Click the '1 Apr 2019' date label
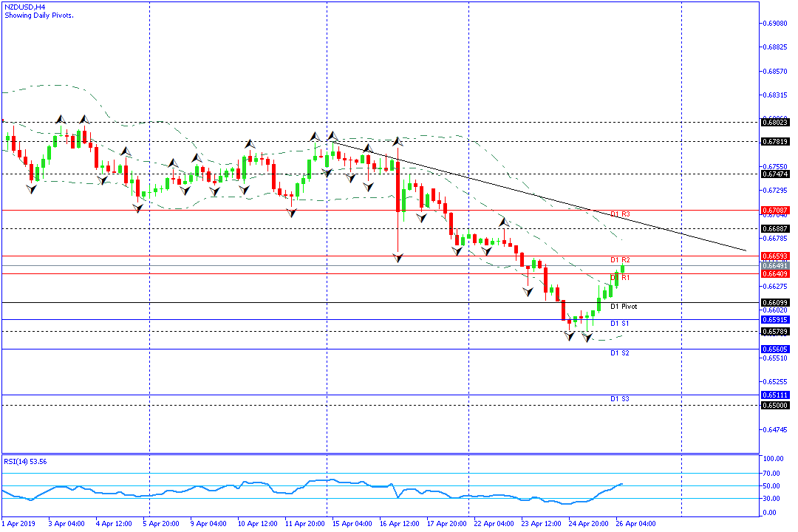798x532 pixels. [x=18, y=524]
